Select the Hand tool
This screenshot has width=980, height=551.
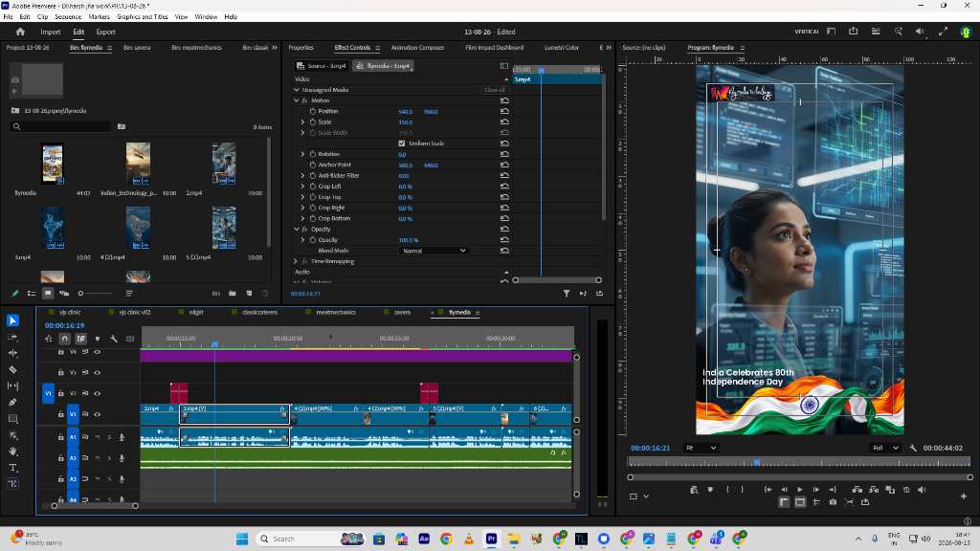[12, 452]
